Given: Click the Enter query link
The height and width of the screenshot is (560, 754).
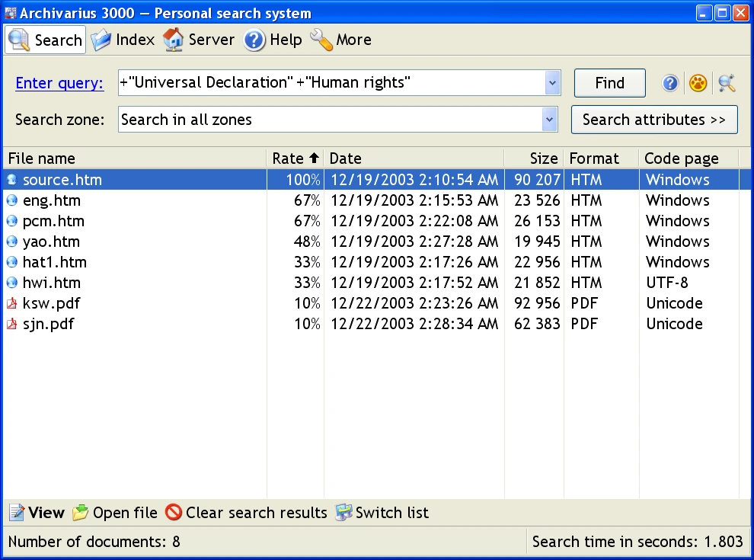Looking at the screenshot, I should (x=59, y=83).
